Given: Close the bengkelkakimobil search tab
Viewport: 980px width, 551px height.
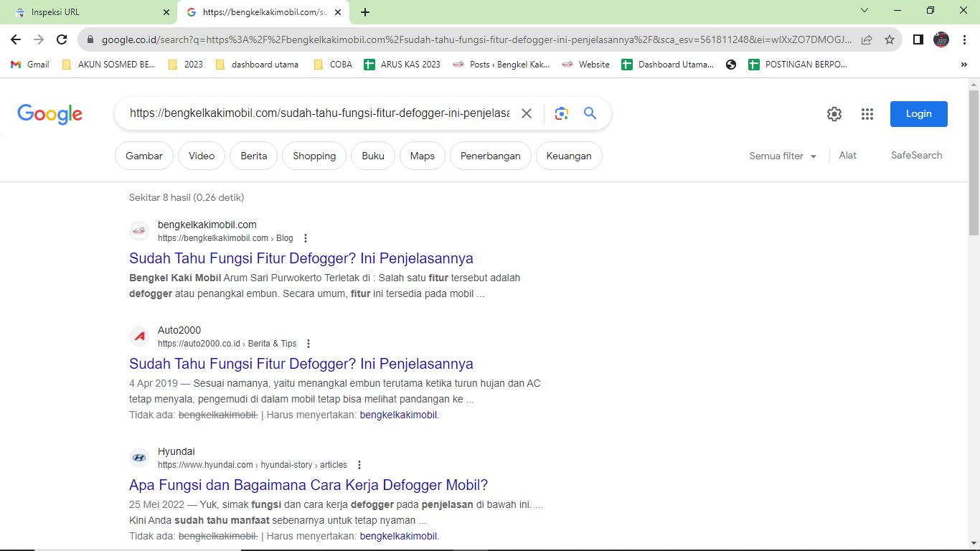Looking at the screenshot, I should [x=338, y=12].
